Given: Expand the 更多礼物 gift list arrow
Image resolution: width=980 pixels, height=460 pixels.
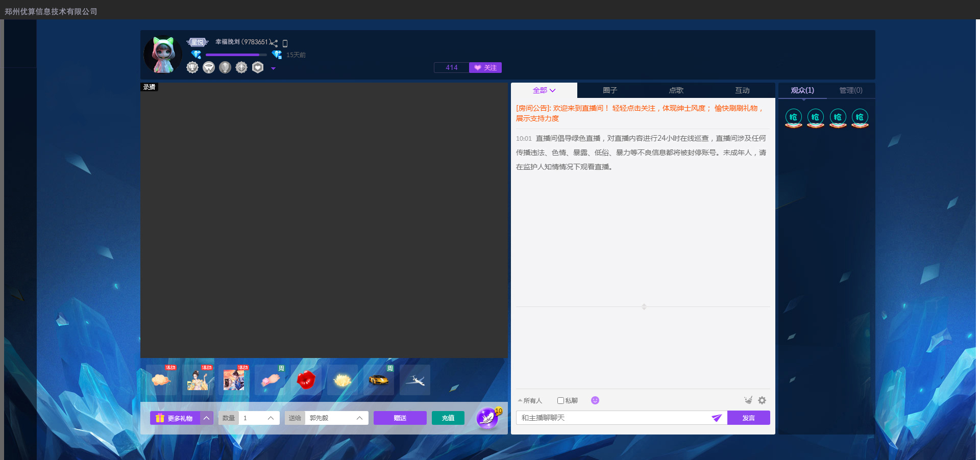Looking at the screenshot, I should click(207, 418).
